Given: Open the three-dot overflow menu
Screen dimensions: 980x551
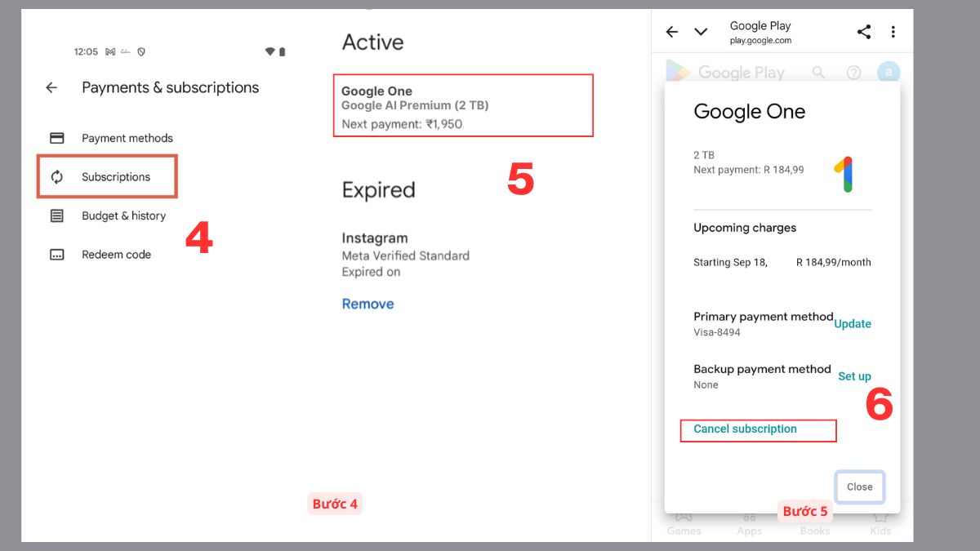Looking at the screenshot, I should [893, 32].
